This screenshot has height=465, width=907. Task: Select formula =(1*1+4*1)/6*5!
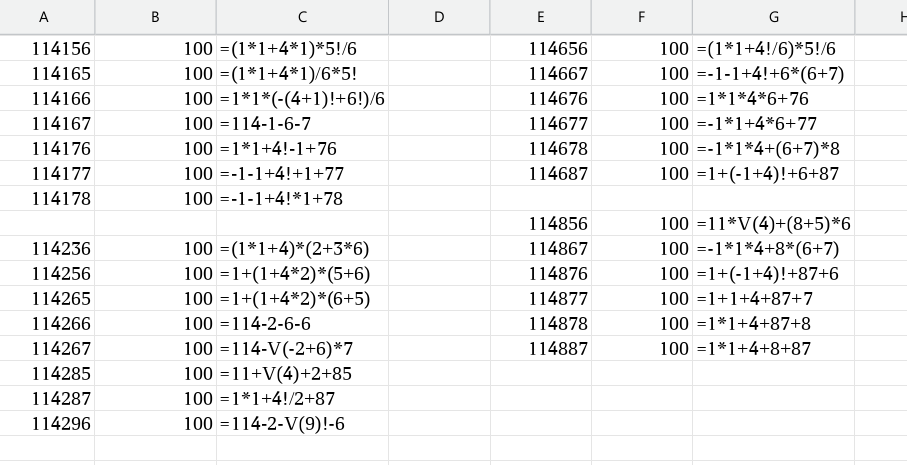tap(302, 74)
